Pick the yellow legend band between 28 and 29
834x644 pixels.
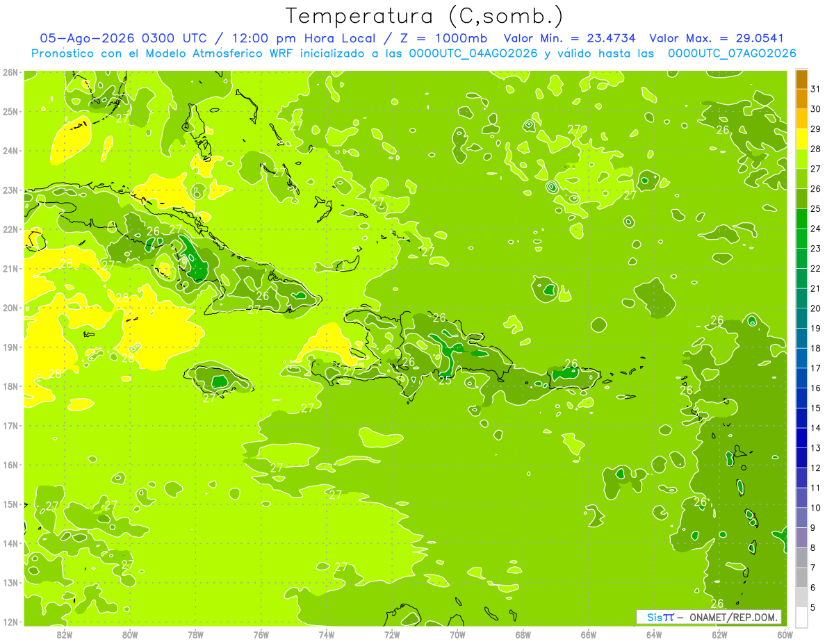[801, 139]
